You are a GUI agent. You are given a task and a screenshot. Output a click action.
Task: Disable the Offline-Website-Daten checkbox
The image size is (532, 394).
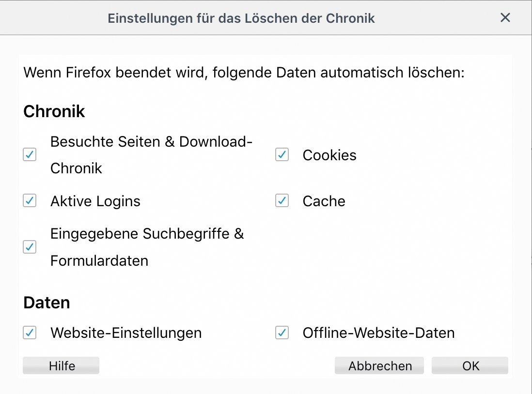click(x=282, y=333)
